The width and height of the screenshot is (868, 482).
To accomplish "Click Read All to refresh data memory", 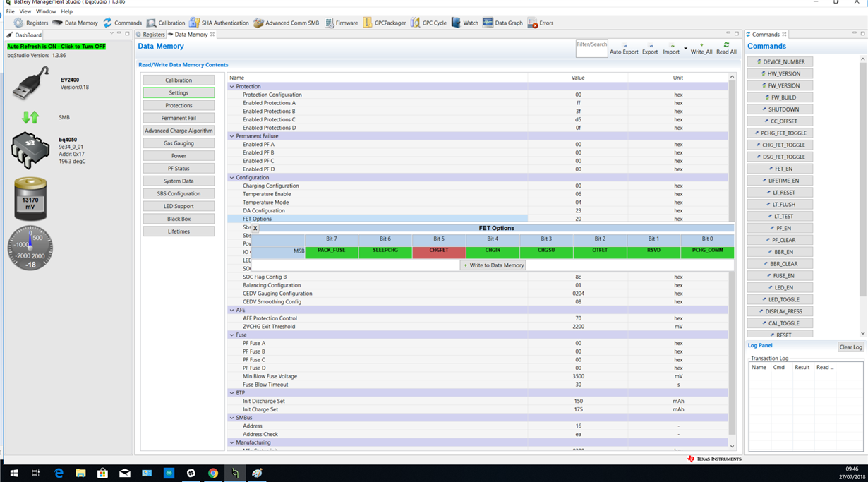I will click(726, 49).
